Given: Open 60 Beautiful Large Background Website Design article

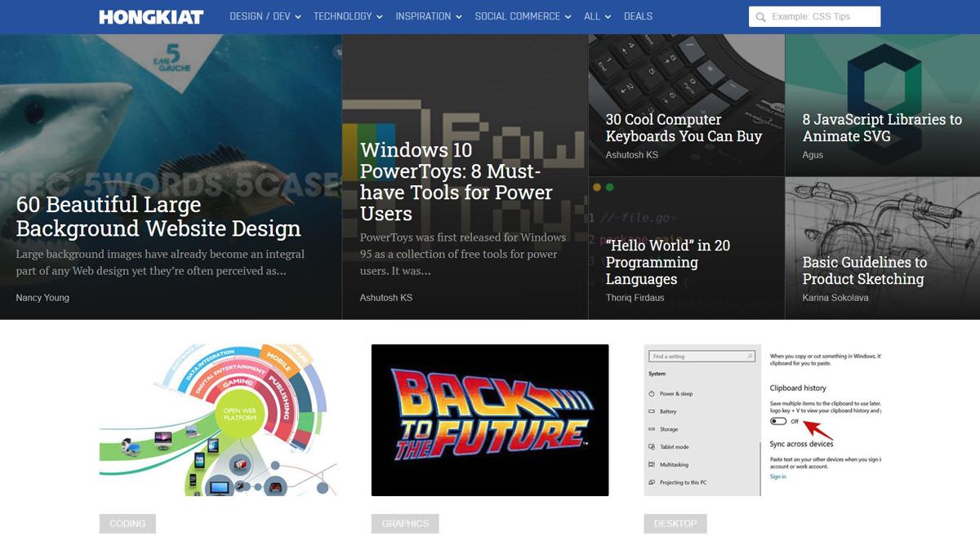Looking at the screenshot, I should 158,216.
